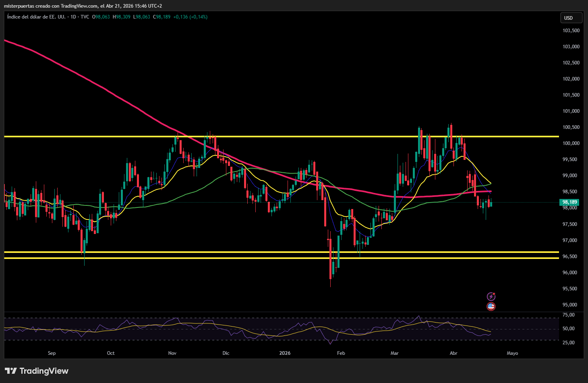Viewport: 588px width, 383px height.
Task: Click the 75,00 level on the RSI scale
Action: (568, 315)
